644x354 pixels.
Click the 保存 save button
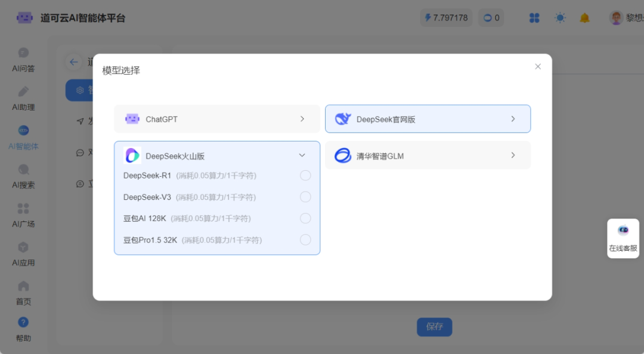(434, 327)
